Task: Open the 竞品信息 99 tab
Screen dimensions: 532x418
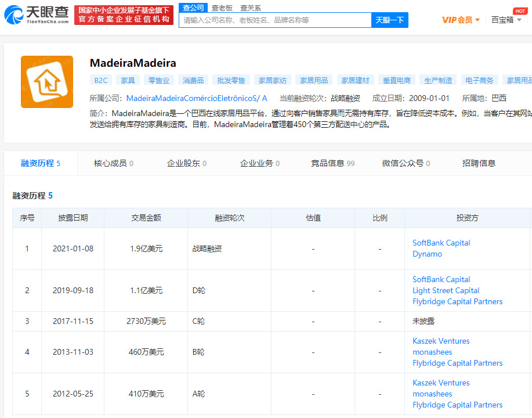Action: click(x=333, y=163)
